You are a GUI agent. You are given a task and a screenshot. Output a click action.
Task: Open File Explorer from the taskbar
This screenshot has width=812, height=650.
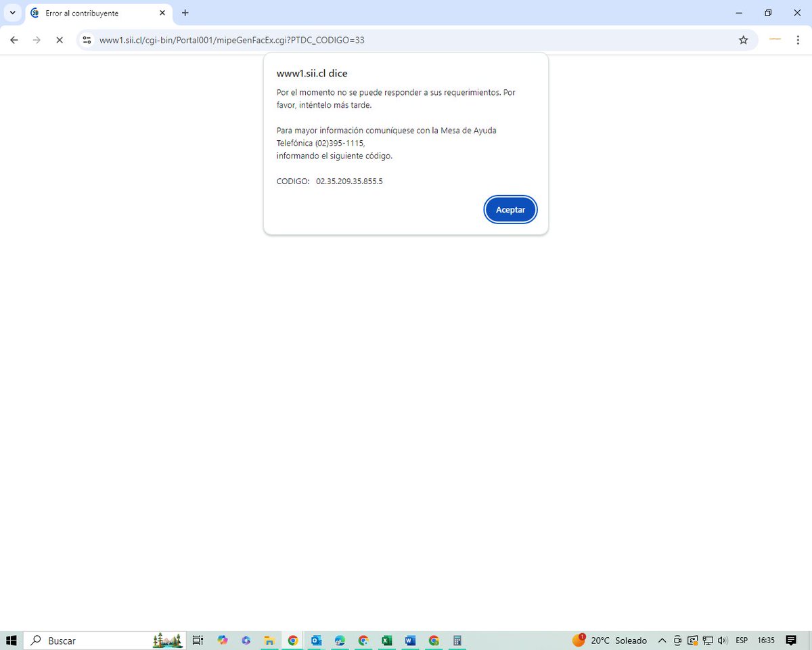pyautogui.click(x=269, y=640)
